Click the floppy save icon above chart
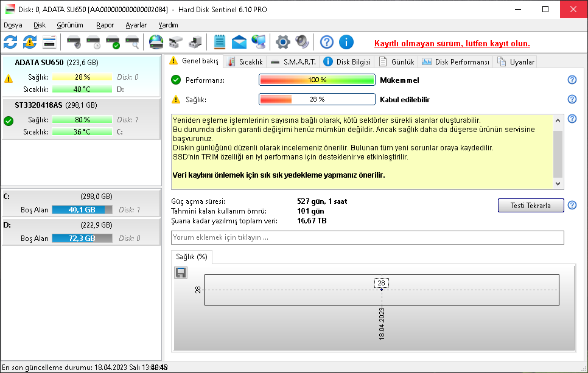 point(181,273)
